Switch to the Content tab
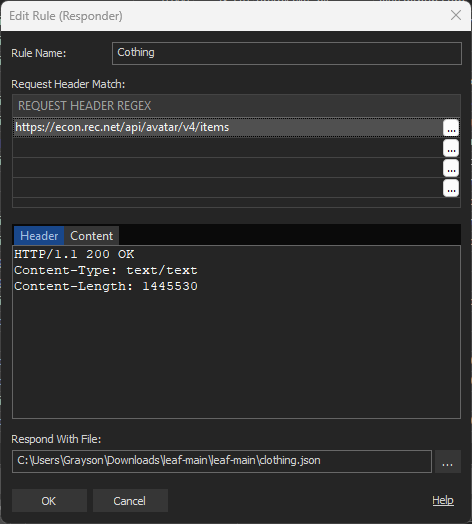The image size is (472, 524). [x=92, y=236]
